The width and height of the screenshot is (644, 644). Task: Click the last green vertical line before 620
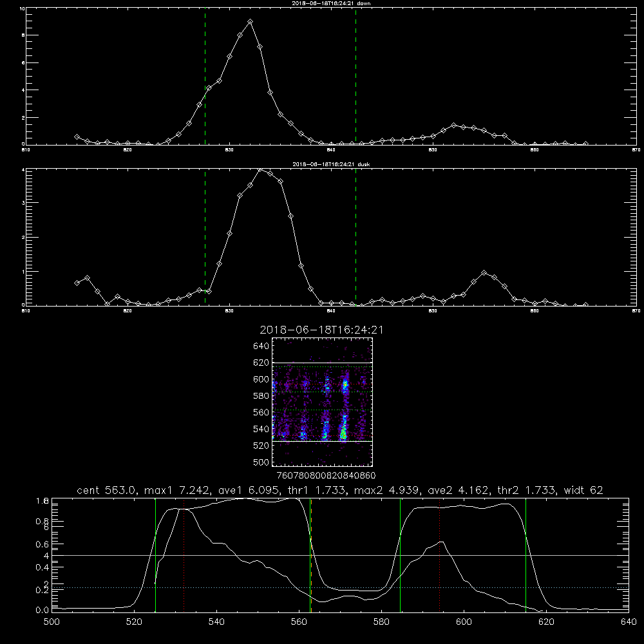coord(526,555)
